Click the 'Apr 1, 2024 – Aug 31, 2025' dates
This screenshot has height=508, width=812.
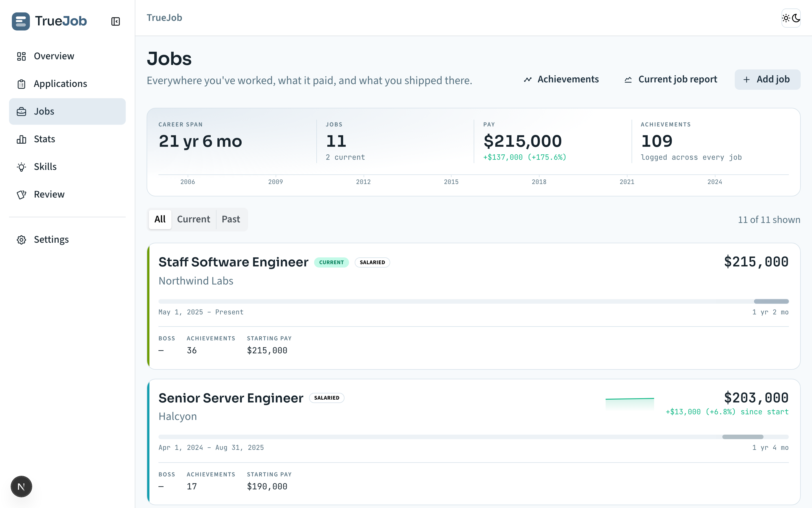211,448
